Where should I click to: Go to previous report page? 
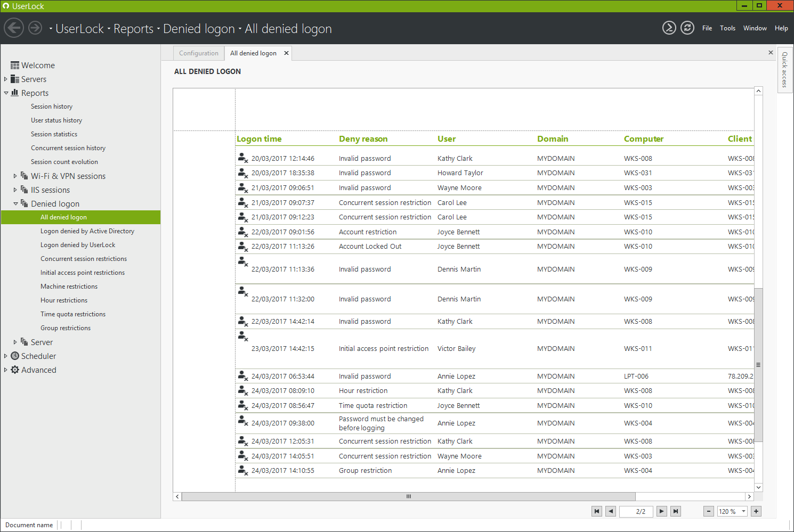[x=611, y=511]
